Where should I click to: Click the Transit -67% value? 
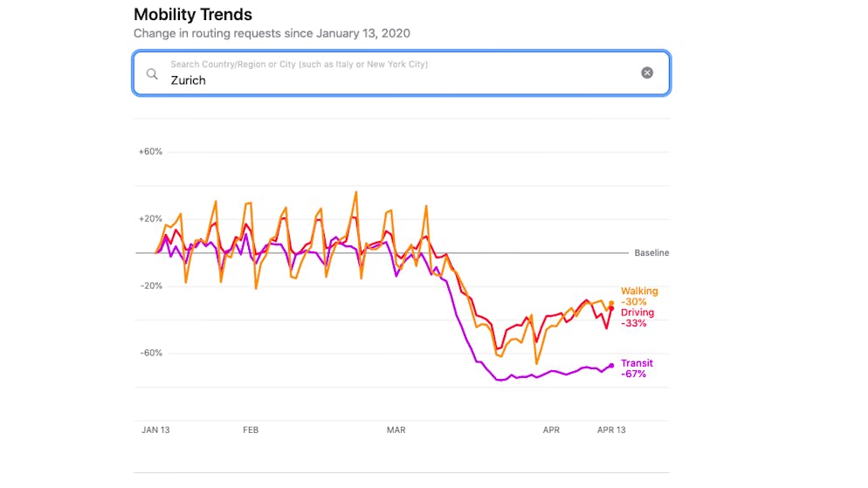pos(634,375)
